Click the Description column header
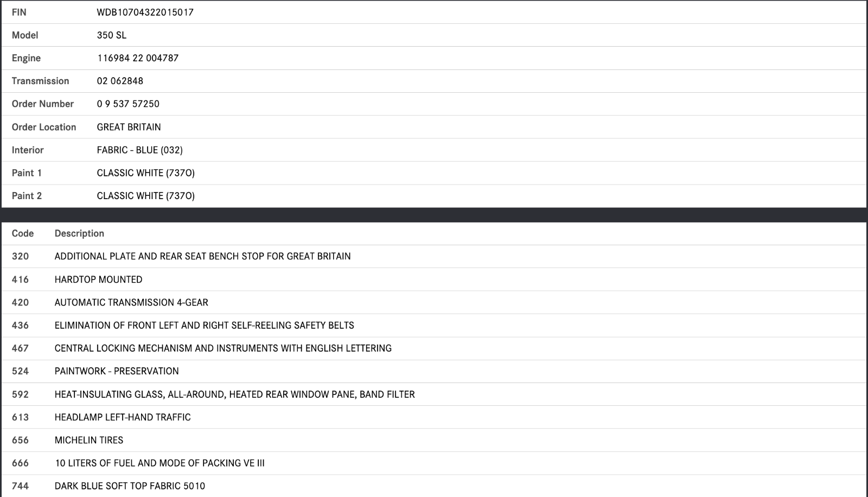Viewport: 868px width, 497px height. (x=79, y=233)
